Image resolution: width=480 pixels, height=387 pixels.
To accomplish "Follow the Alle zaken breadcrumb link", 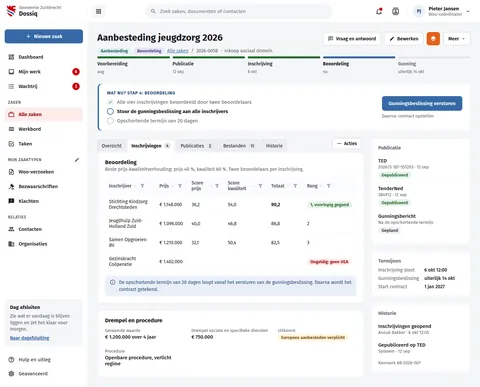I will tap(178, 51).
